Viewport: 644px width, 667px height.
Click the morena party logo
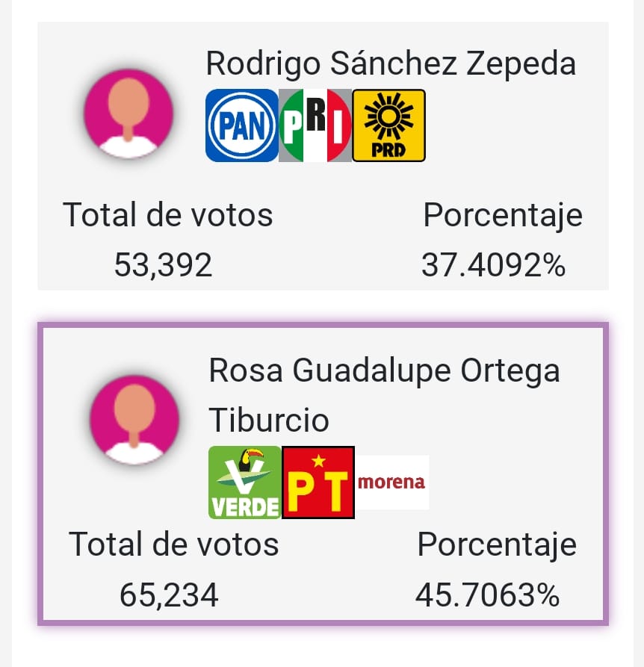pyautogui.click(x=391, y=483)
